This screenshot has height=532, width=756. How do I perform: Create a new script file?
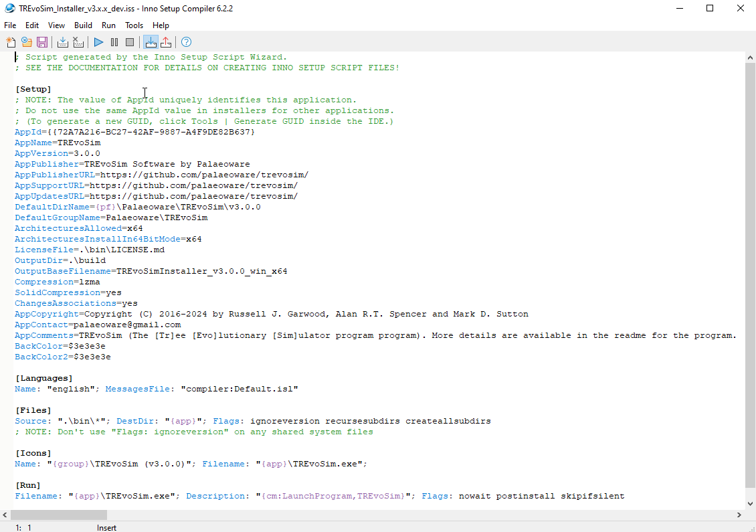coord(11,42)
